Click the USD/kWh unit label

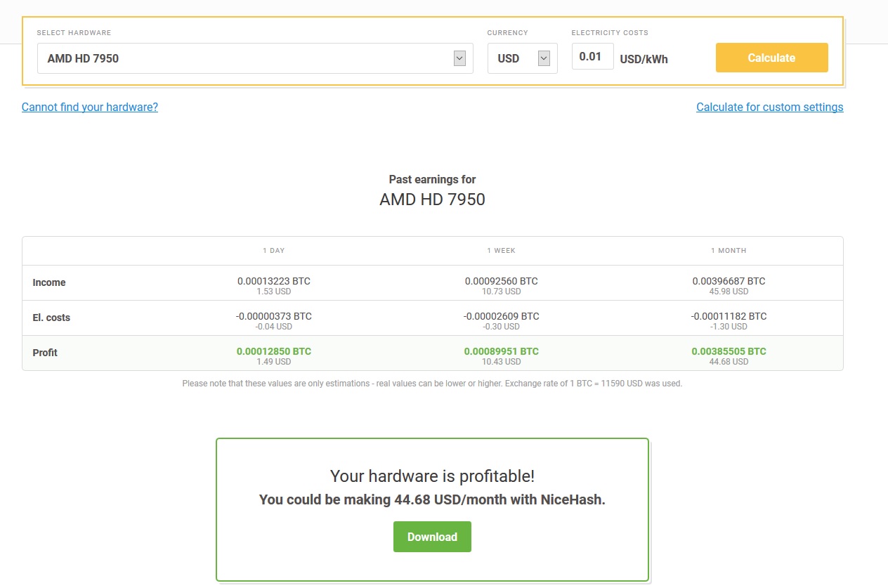click(644, 59)
